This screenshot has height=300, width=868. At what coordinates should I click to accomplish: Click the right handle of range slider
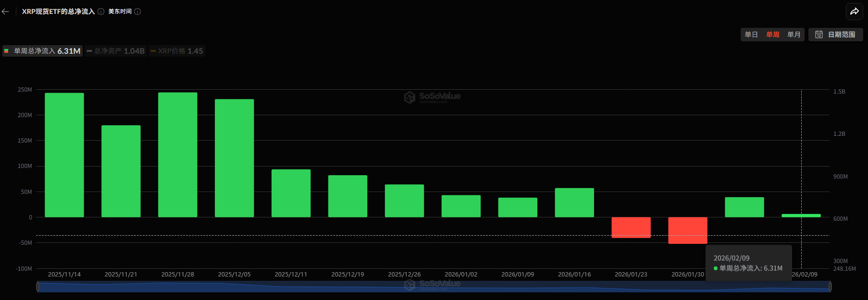click(x=830, y=287)
